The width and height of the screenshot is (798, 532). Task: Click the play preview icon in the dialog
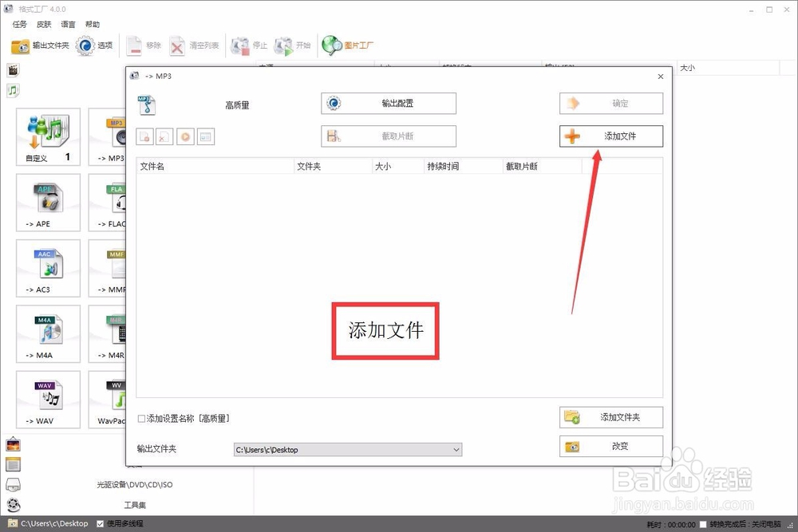click(185, 136)
